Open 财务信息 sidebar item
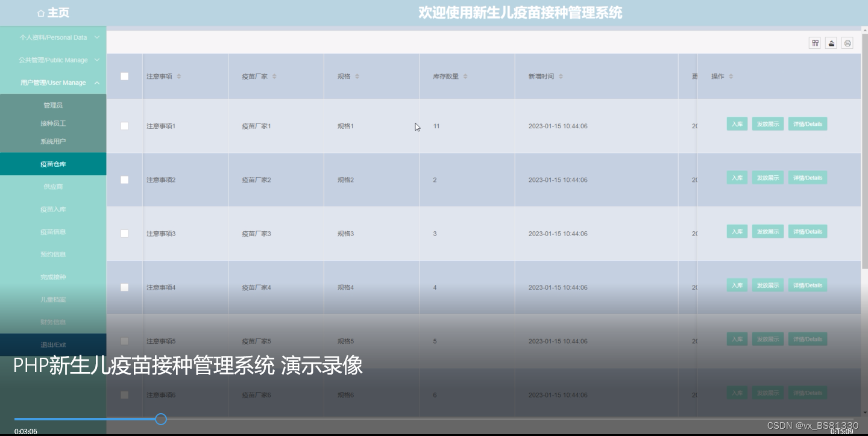The width and height of the screenshot is (868, 436). pos(53,322)
